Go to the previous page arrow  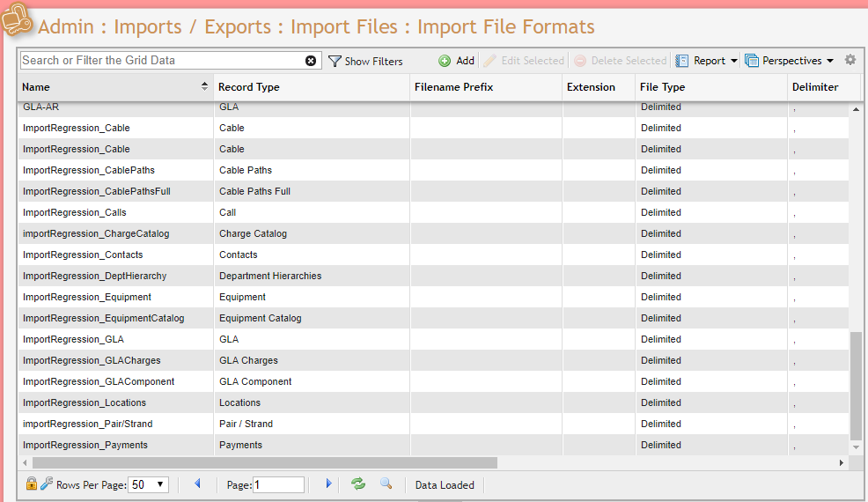click(x=197, y=484)
